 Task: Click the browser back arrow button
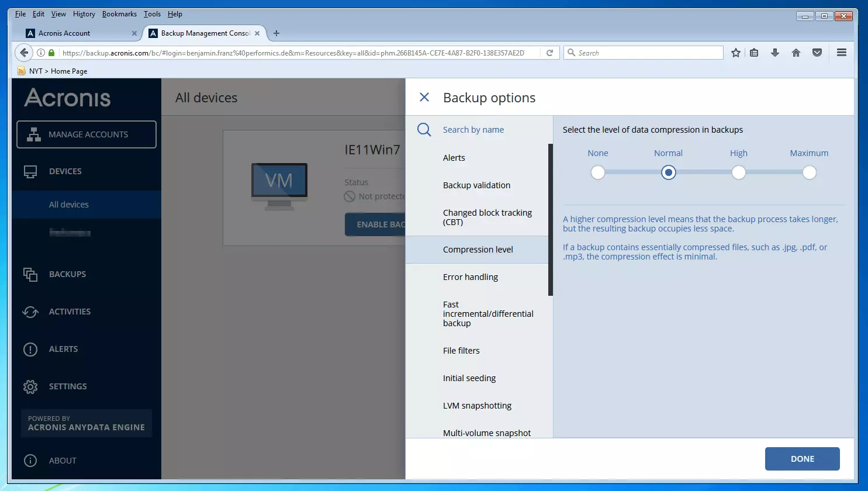pyautogui.click(x=23, y=53)
